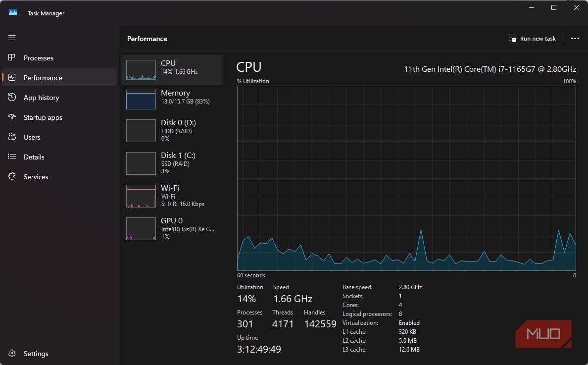Click Wi-Fi S: 0 R: 16.0 Kbps entry
Viewport: 588px width, 365px height.
(x=172, y=196)
